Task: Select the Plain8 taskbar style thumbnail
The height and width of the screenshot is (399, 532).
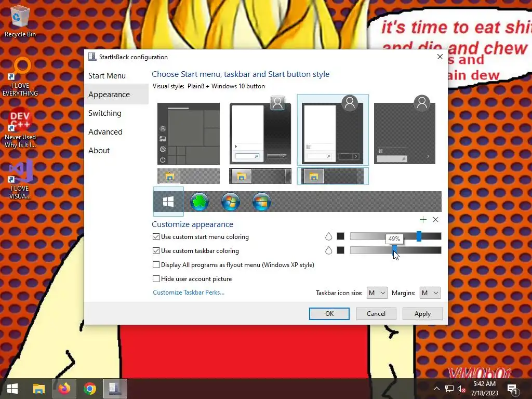Action: click(332, 176)
